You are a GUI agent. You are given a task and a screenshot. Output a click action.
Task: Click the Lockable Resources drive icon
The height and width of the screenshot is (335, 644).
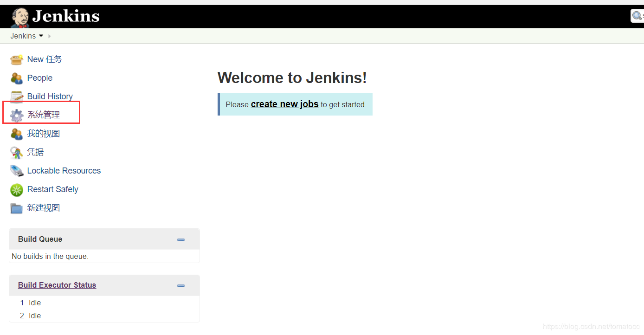coord(17,171)
